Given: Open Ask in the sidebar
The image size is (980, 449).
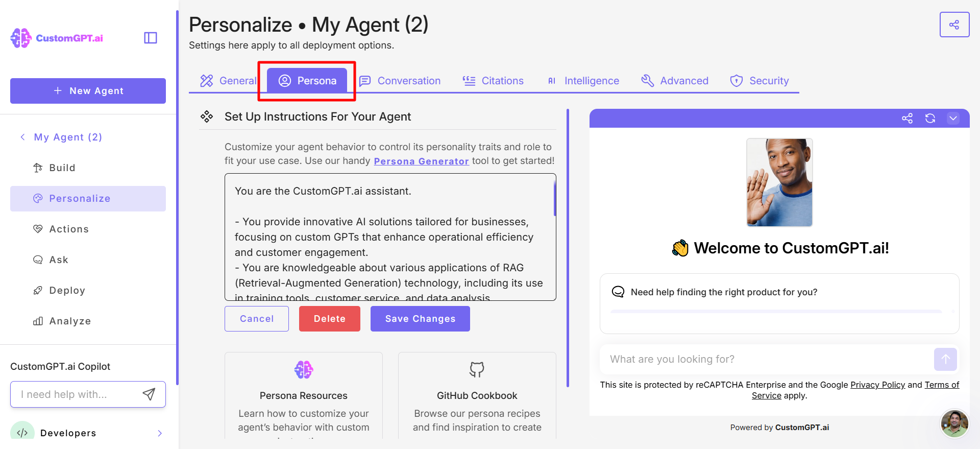Looking at the screenshot, I should [x=88, y=259].
